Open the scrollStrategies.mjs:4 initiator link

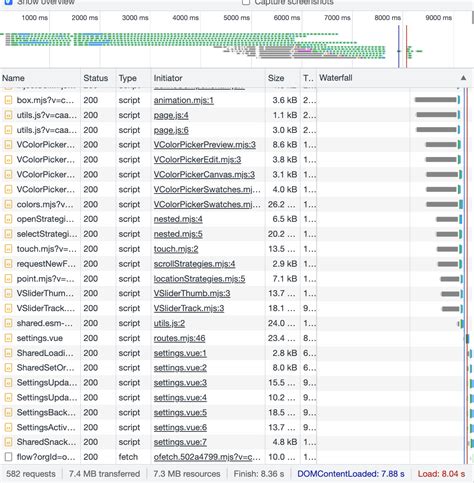(x=194, y=264)
